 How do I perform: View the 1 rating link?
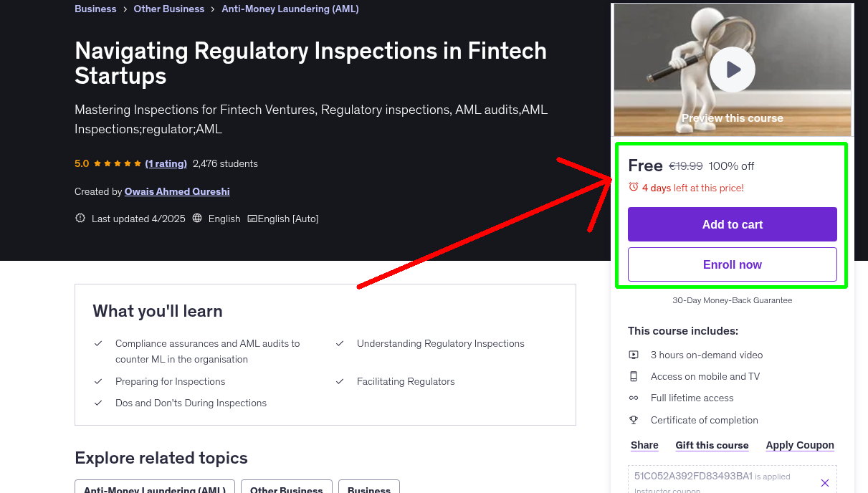[166, 163]
